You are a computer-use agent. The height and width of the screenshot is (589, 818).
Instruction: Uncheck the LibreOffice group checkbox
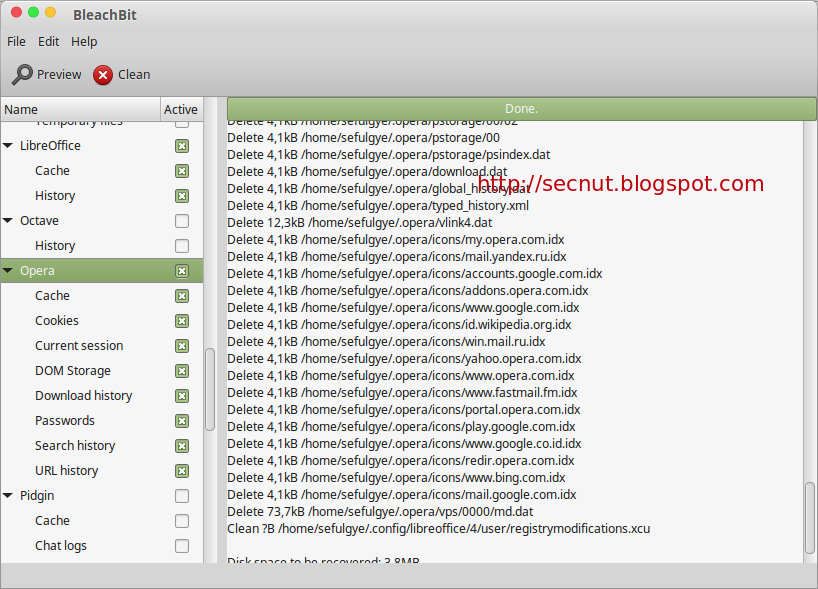(x=182, y=146)
